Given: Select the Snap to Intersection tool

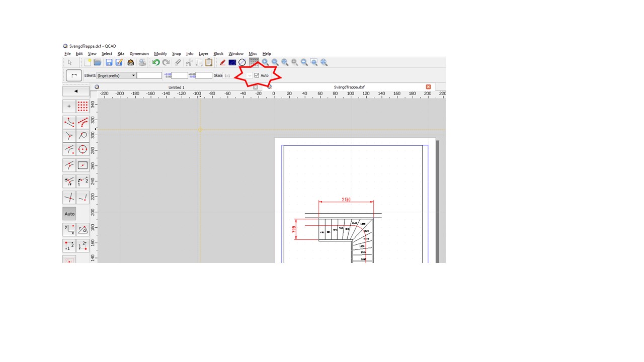Looking at the screenshot, I should coord(69,197).
